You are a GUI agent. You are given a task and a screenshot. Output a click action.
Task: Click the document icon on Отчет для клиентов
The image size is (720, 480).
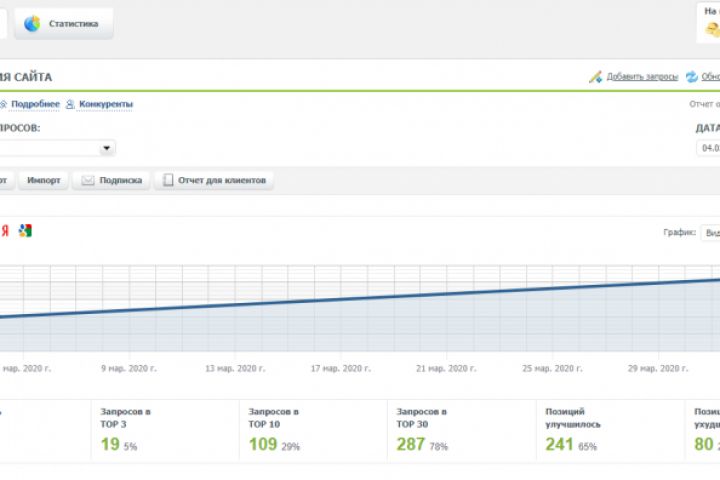click(168, 180)
